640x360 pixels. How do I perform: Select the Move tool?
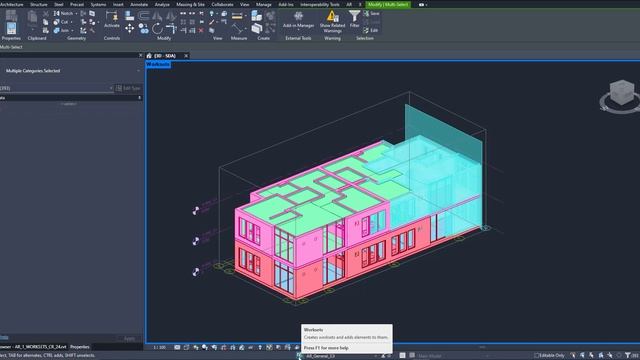pyautogui.click(x=129, y=29)
